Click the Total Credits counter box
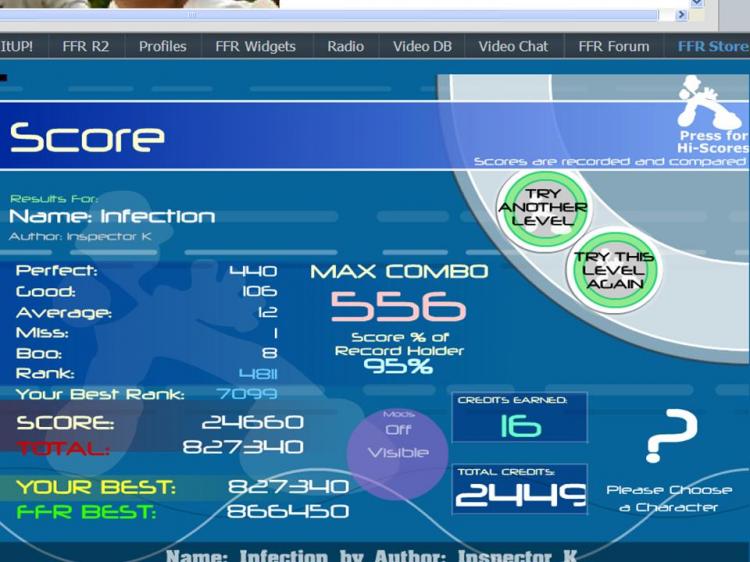750x562 pixels. click(x=519, y=488)
